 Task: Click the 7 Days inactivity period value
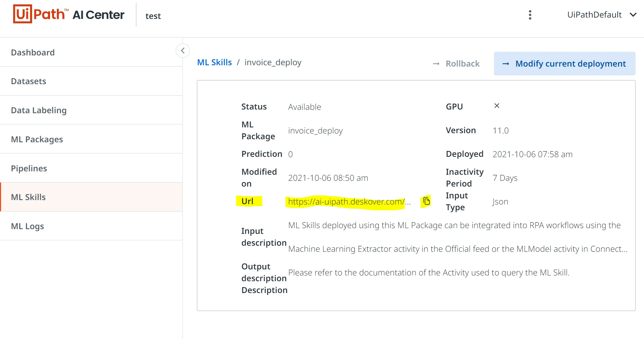tap(505, 178)
